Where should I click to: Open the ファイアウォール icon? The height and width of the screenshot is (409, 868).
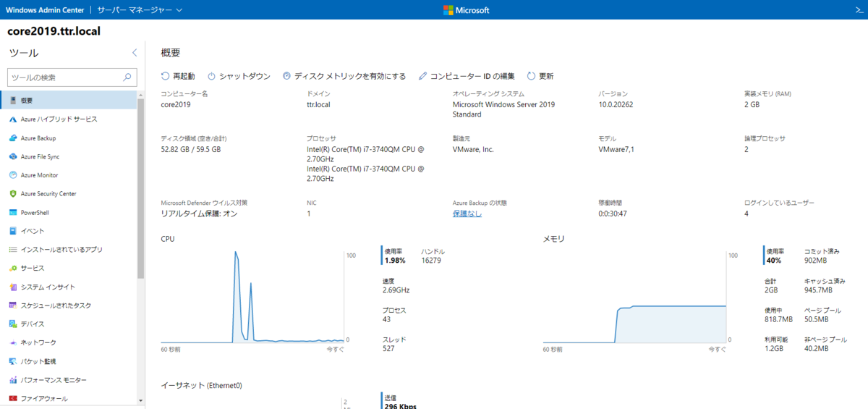click(13, 399)
